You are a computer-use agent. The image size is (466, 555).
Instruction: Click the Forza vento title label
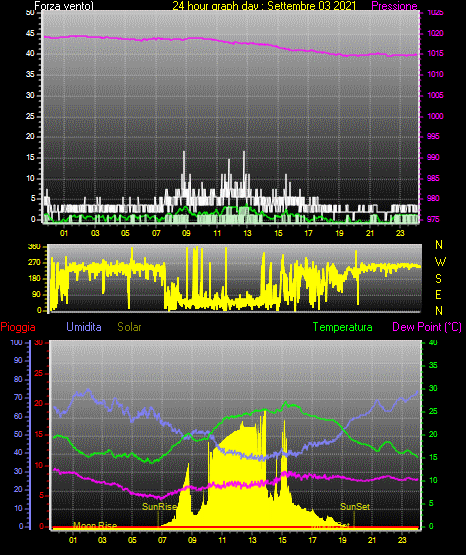(x=64, y=6)
